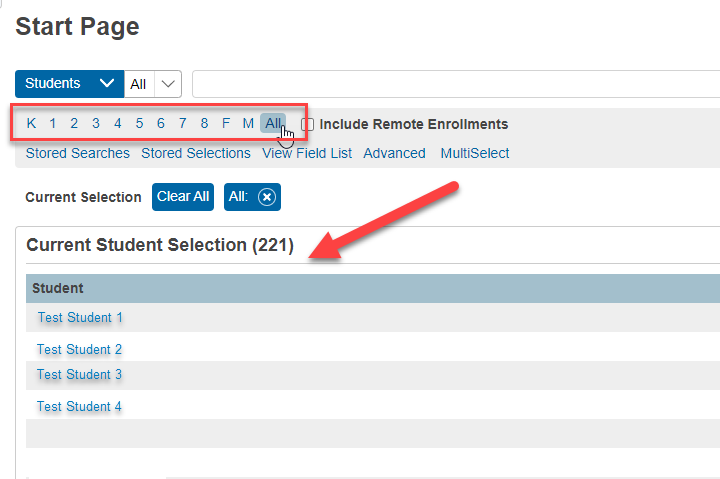Enable Include Remote Enrollments checkbox
The height and width of the screenshot is (479, 720).
308,125
